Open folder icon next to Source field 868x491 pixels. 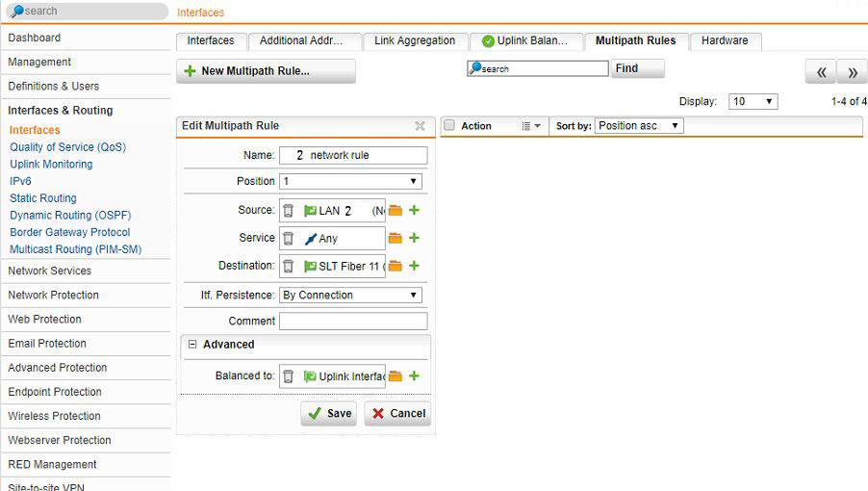tap(396, 211)
